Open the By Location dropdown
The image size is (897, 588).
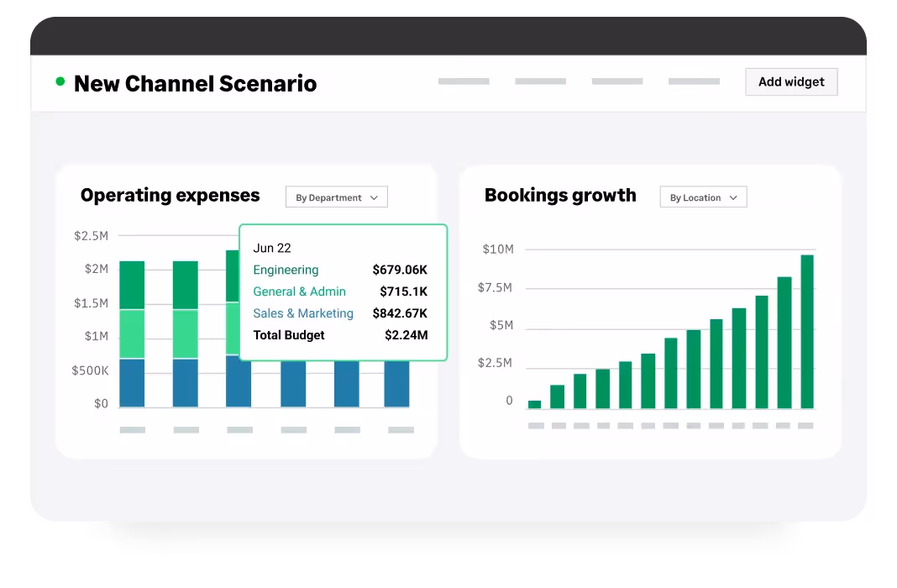pyautogui.click(x=703, y=197)
